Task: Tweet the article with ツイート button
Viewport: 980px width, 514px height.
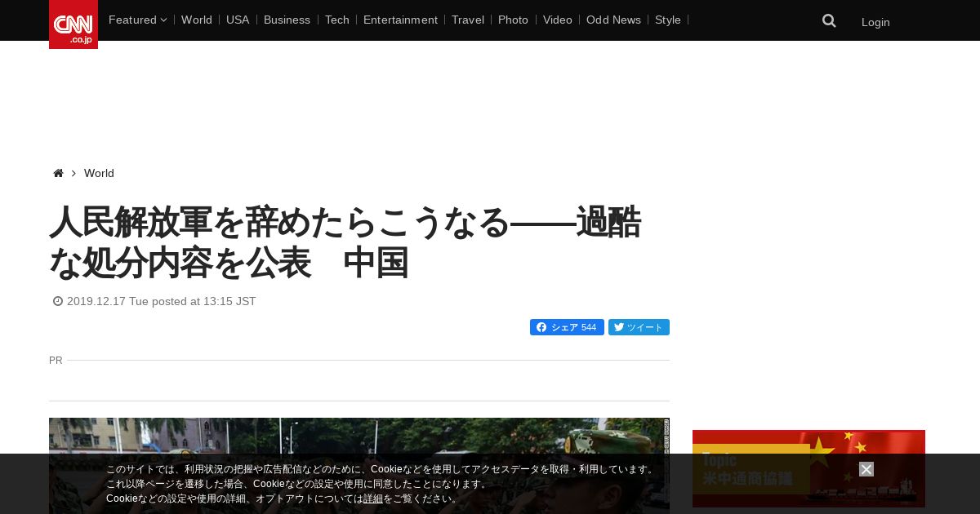Action: point(639,327)
